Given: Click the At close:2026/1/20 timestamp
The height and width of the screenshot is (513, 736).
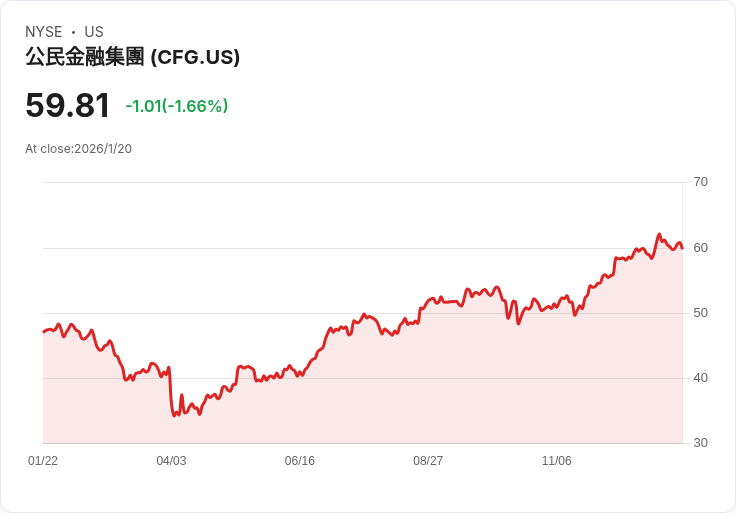Looking at the screenshot, I should point(79,149).
